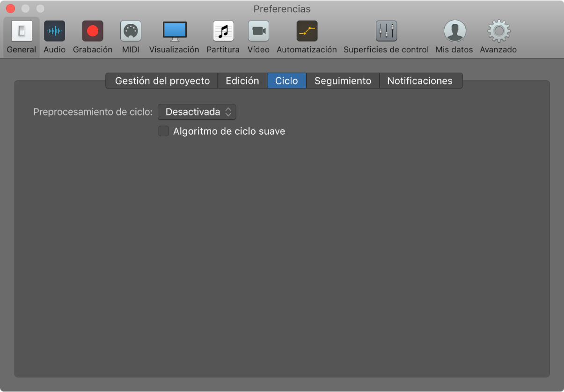This screenshot has width=564, height=392.
Task: Switch to Visualización monitor icon
Action: tap(174, 31)
